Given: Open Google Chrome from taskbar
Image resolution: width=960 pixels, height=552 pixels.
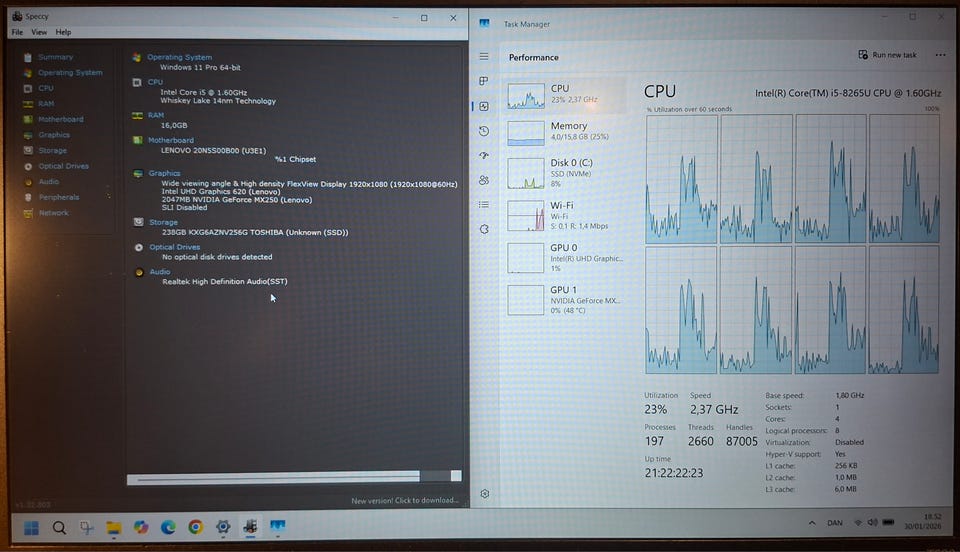Looking at the screenshot, I should click(196, 527).
